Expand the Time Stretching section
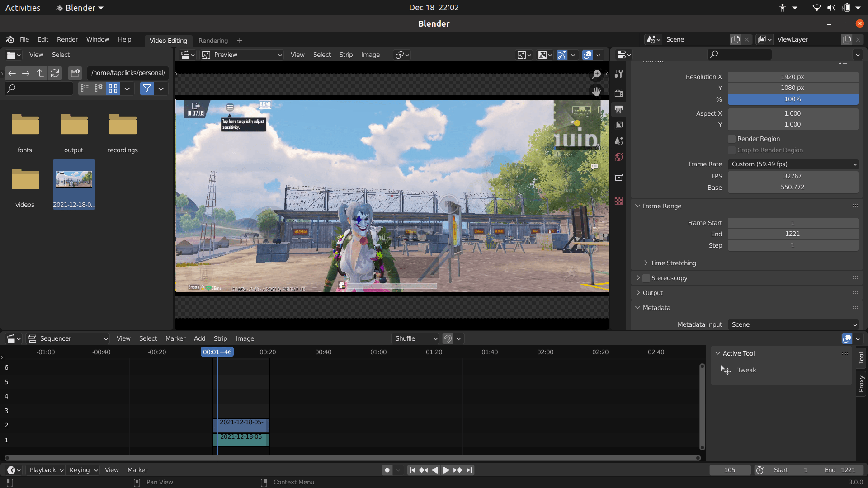Viewport: 868px width, 488px height. pos(673,263)
